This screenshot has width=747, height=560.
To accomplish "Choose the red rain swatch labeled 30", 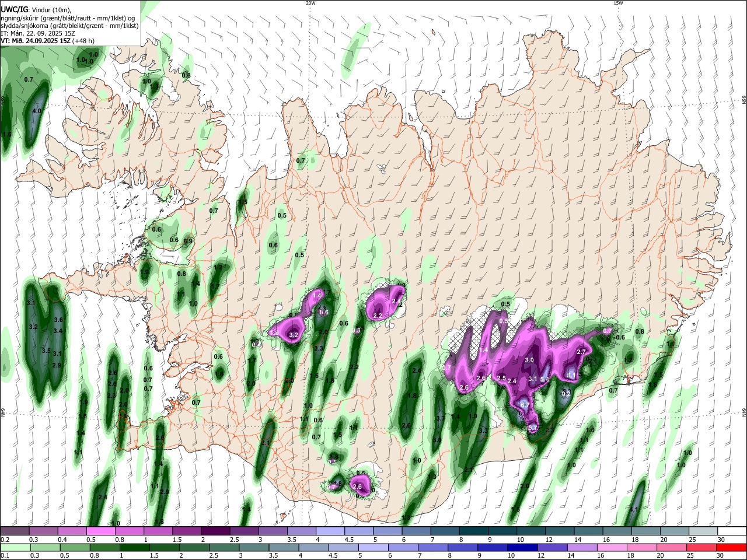I will point(731,547).
